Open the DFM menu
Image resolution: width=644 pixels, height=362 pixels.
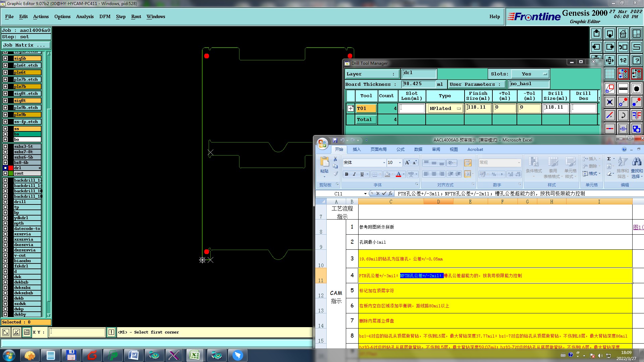tap(105, 16)
